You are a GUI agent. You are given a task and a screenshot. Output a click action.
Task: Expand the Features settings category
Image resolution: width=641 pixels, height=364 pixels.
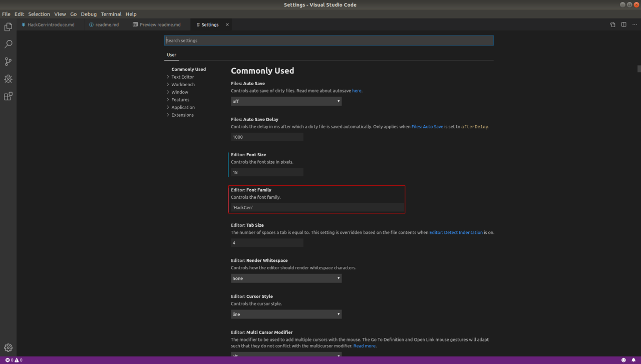(x=180, y=100)
